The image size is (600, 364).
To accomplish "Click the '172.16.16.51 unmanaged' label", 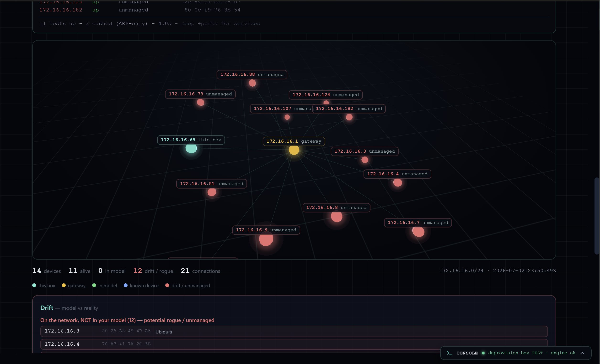I will click(211, 184).
